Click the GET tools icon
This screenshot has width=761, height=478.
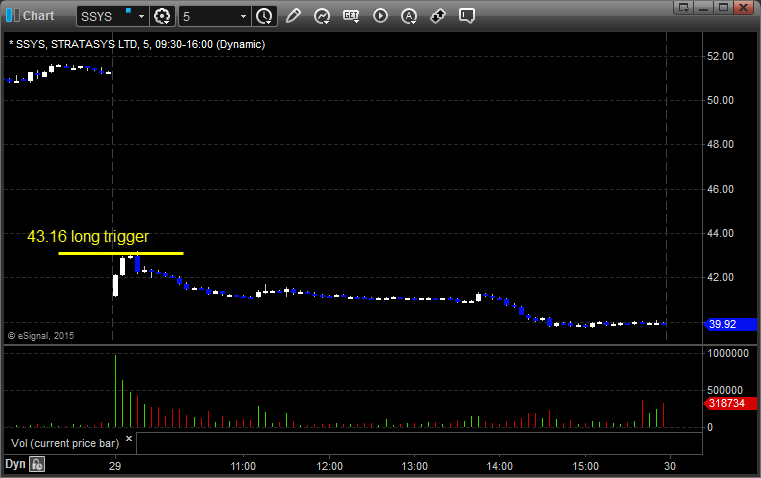(x=351, y=16)
